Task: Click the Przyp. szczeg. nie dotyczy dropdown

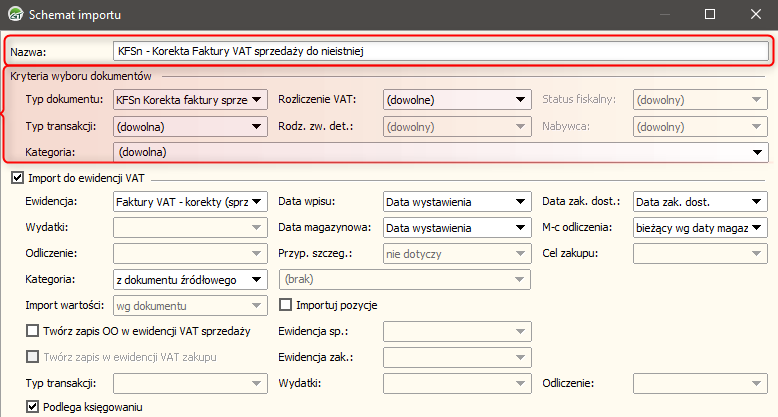Action: 457,254
